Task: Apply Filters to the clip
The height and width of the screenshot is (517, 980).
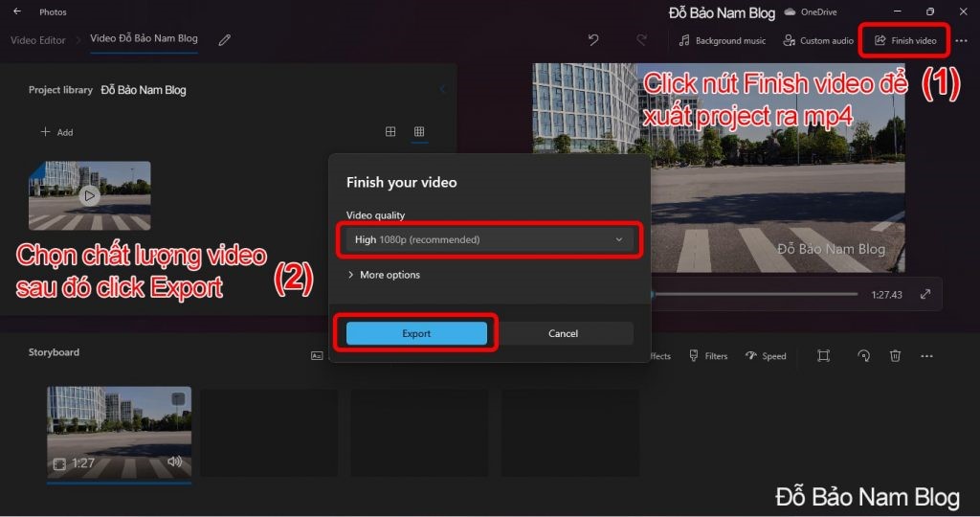Action: pyautogui.click(x=708, y=356)
